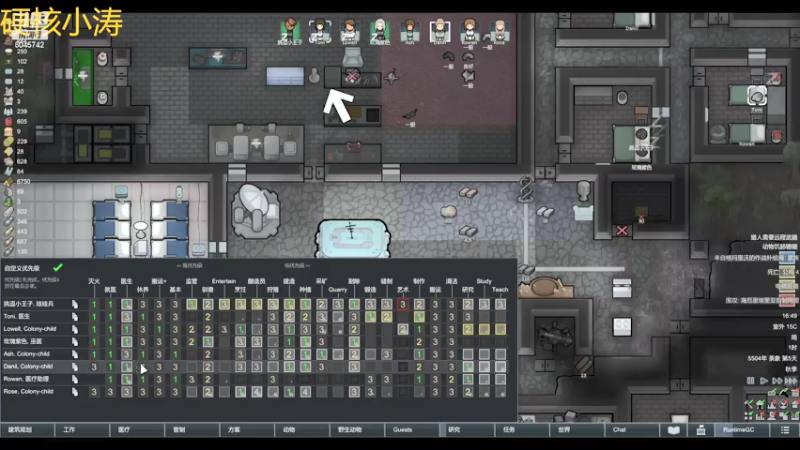Jump to Rose, Colony-child name label
800x450 pixels.
pos(29,392)
